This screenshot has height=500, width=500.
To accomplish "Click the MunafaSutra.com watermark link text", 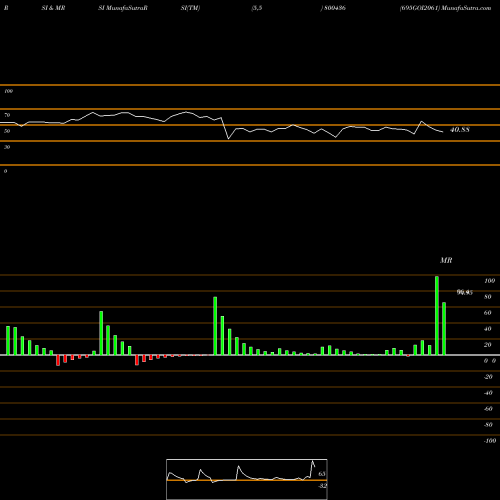I will coord(466,8).
